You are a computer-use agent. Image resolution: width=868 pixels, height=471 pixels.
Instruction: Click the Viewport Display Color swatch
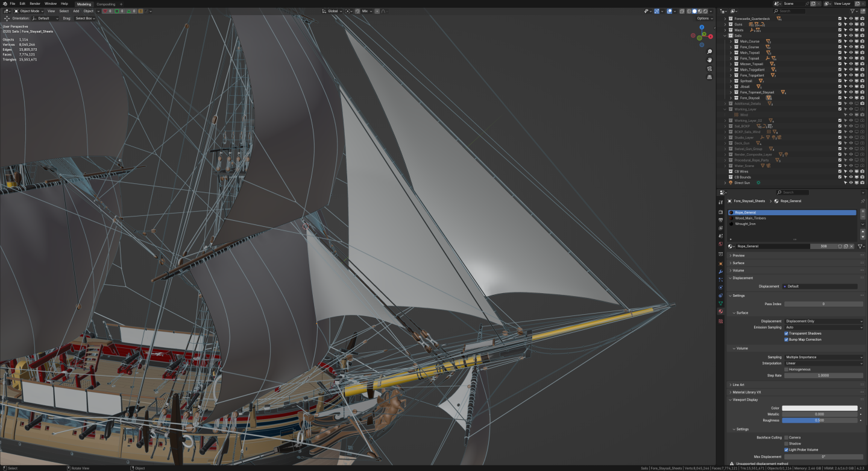click(x=820, y=408)
